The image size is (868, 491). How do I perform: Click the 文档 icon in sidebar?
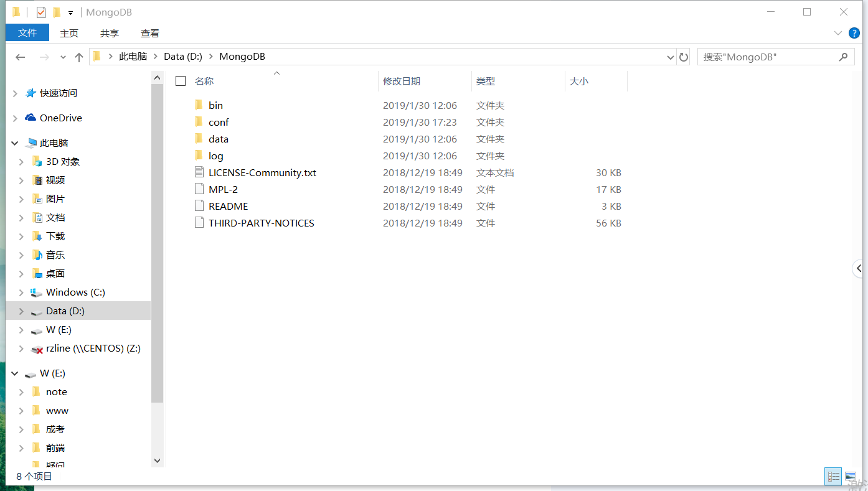[x=37, y=217]
